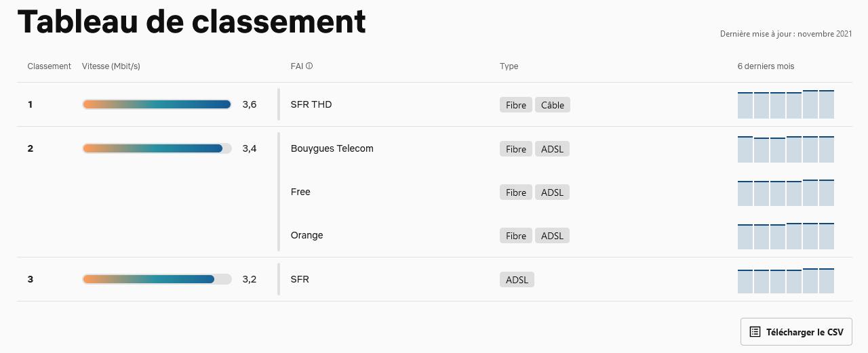The height and width of the screenshot is (353, 868).
Task: Click the ADSL tag in the Orange row
Action: click(x=552, y=236)
